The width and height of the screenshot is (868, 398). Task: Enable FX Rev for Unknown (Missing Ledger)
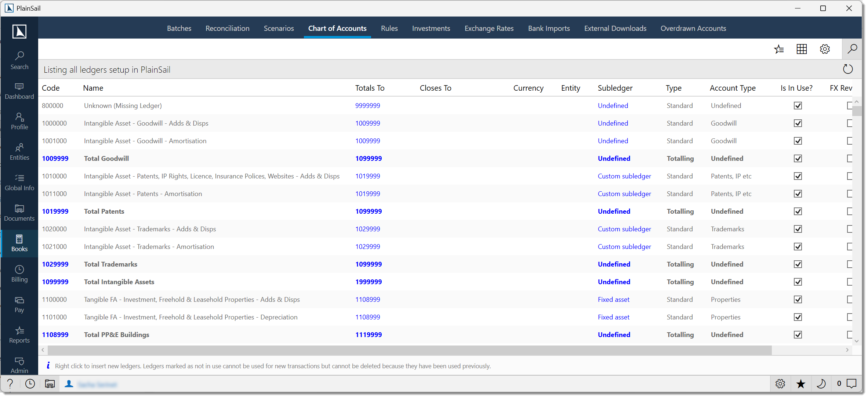849,105
